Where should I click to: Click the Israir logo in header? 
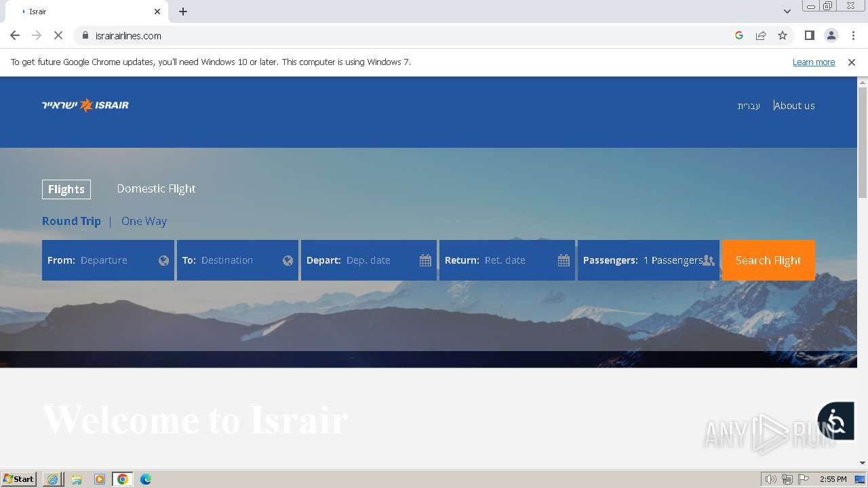click(x=85, y=105)
